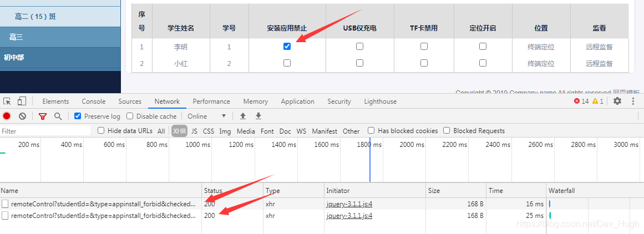Show the 14 errors indicator
Viewport: 644px width, 234px height.
581,101
